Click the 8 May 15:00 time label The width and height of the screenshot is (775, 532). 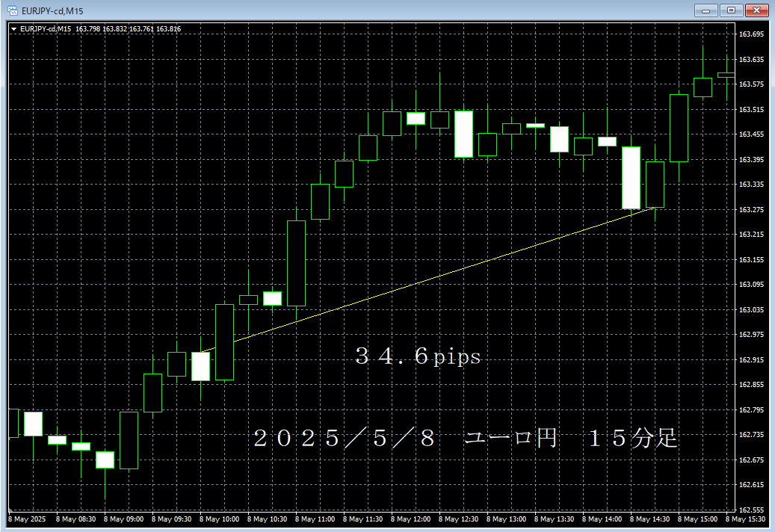point(697,519)
